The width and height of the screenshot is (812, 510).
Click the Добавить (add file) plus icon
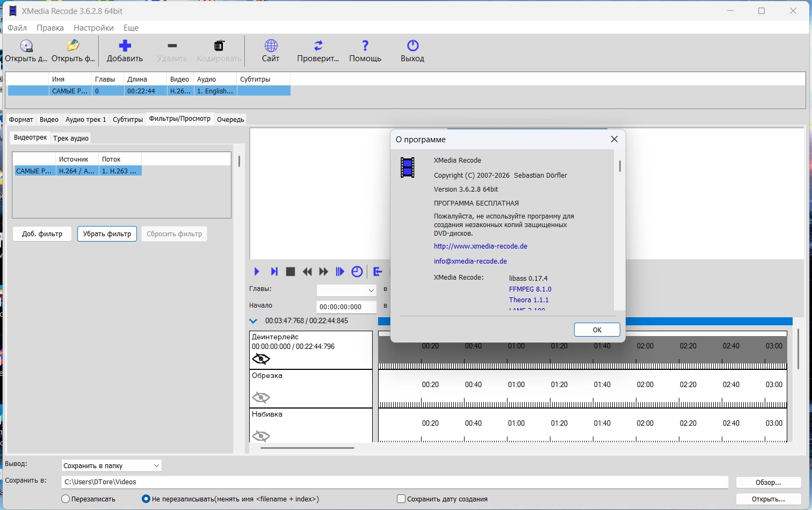125,46
